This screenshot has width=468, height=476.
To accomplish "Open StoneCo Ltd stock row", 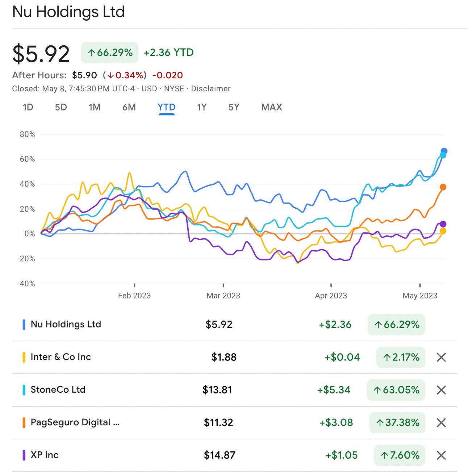I will pyautogui.click(x=58, y=390).
